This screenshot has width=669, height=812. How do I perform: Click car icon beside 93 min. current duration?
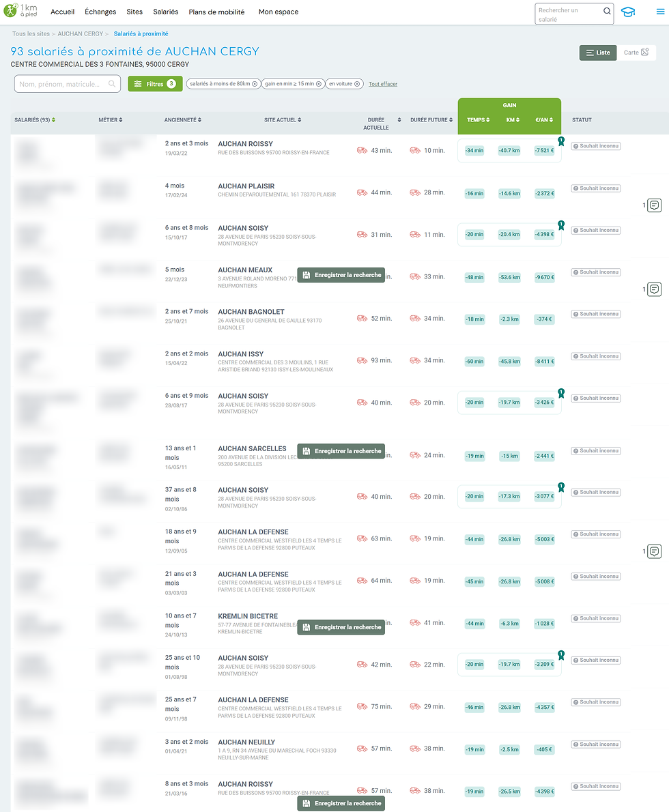pos(362,361)
